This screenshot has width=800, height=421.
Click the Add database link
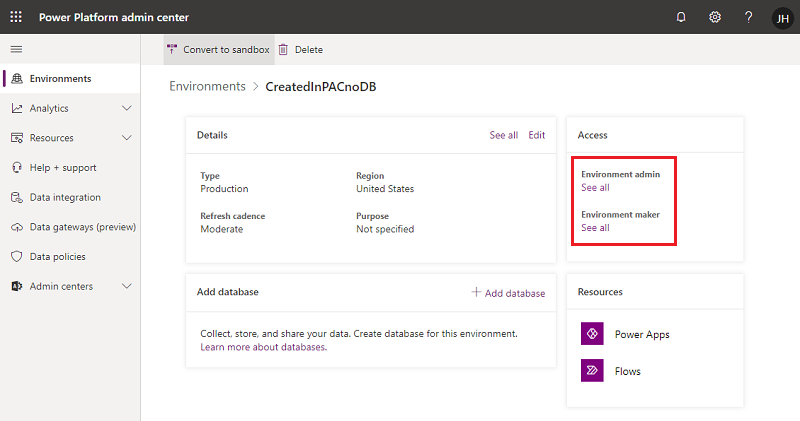coord(508,293)
